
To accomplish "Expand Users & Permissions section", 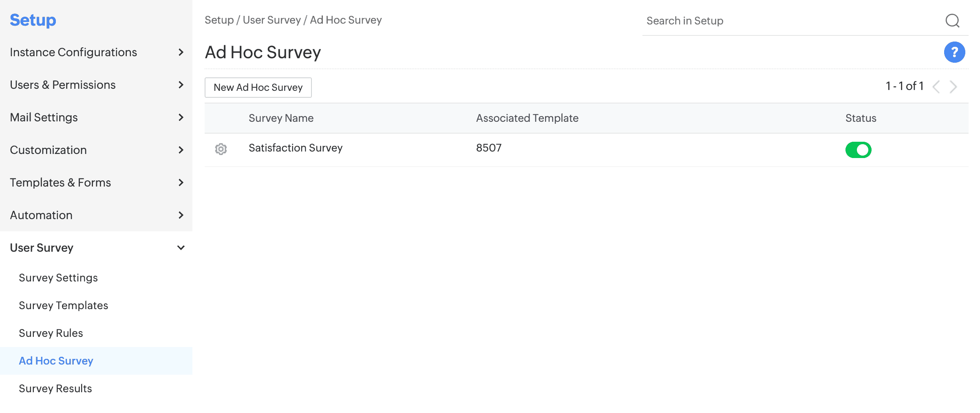I will (96, 85).
